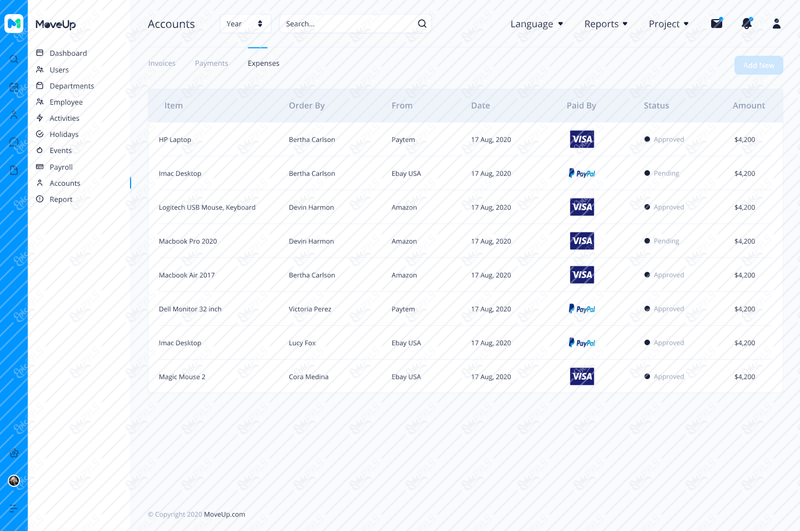Click Approved status in Magic Mouse 2 row

pos(669,376)
